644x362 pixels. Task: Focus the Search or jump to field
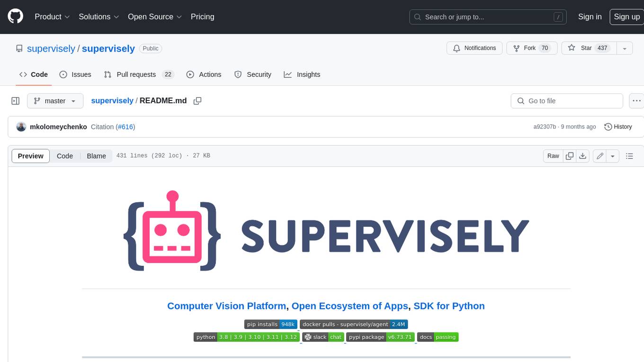(x=488, y=17)
